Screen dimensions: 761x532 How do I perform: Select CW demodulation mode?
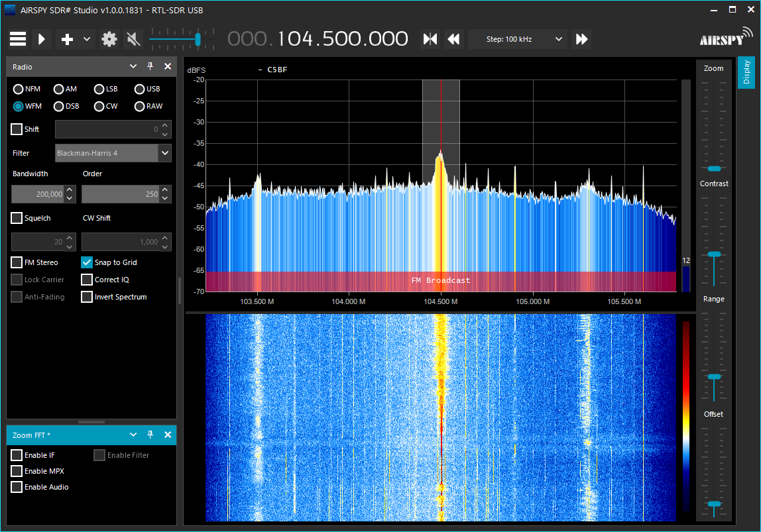(x=106, y=106)
